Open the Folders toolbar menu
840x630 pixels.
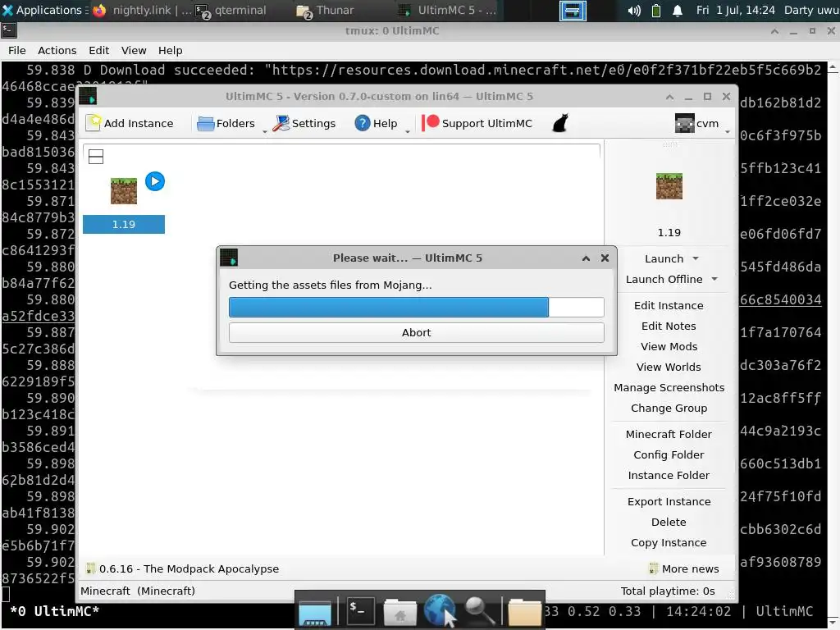click(x=226, y=123)
